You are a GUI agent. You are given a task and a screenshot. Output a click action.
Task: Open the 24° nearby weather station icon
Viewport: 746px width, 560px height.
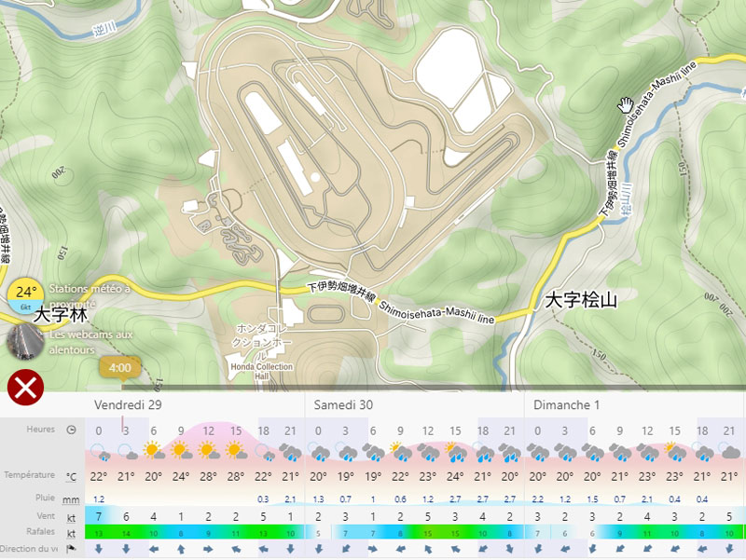tap(26, 294)
